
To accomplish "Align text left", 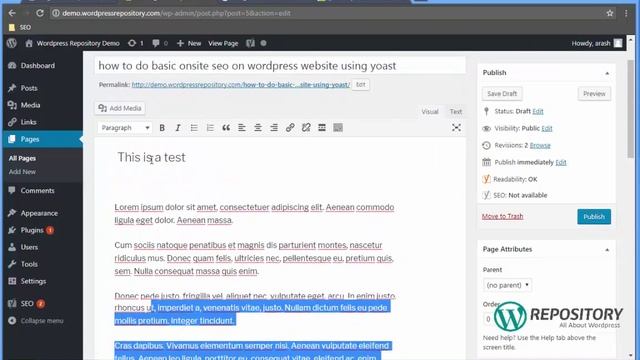I will (242, 128).
